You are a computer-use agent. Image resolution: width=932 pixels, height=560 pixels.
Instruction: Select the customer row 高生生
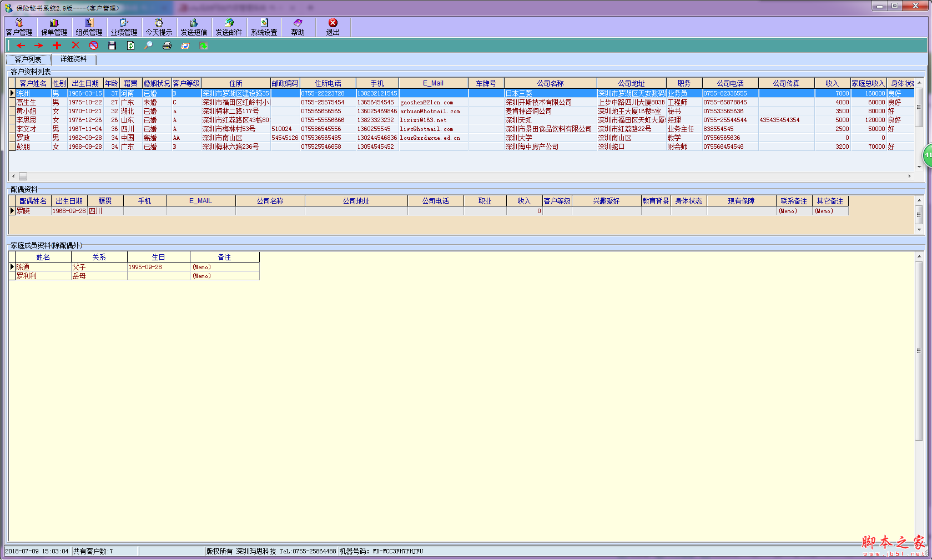click(27, 102)
